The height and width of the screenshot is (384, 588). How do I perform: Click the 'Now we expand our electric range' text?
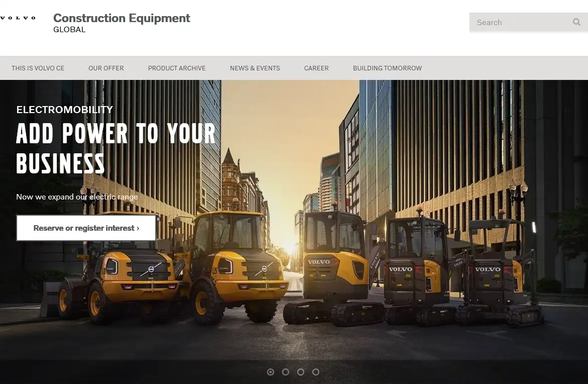(x=77, y=197)
